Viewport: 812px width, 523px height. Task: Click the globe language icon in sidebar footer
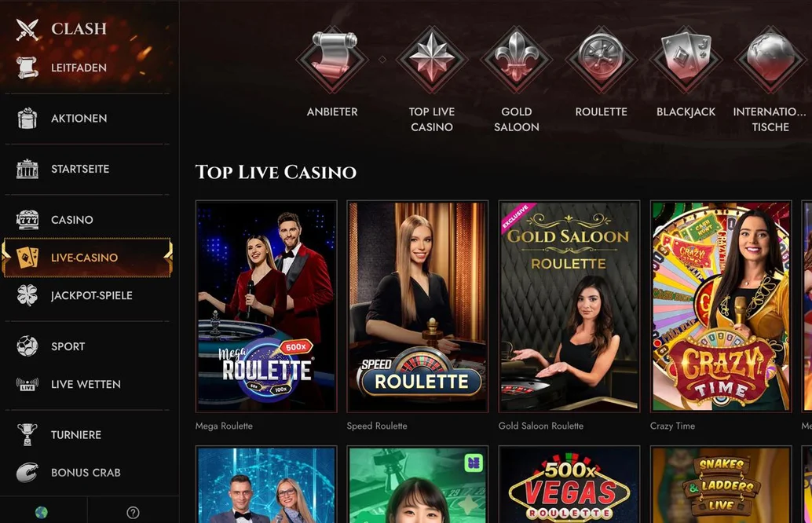(x=42, y=512)
